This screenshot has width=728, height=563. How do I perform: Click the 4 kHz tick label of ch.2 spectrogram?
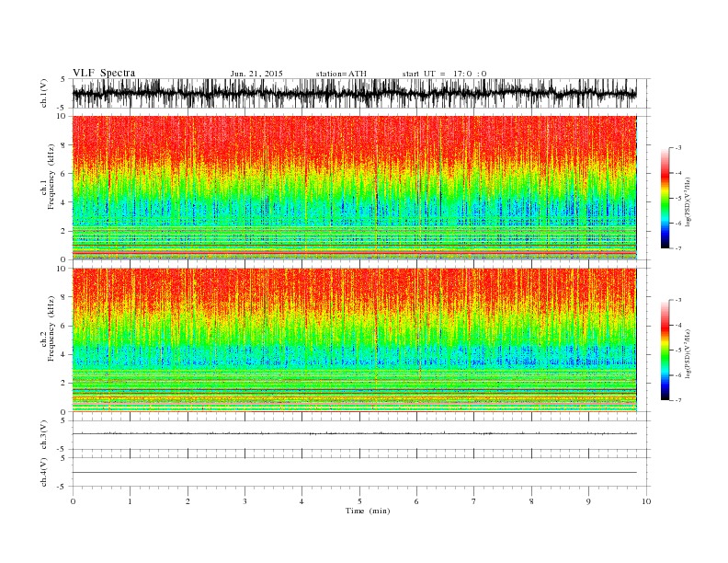[63, 355]
